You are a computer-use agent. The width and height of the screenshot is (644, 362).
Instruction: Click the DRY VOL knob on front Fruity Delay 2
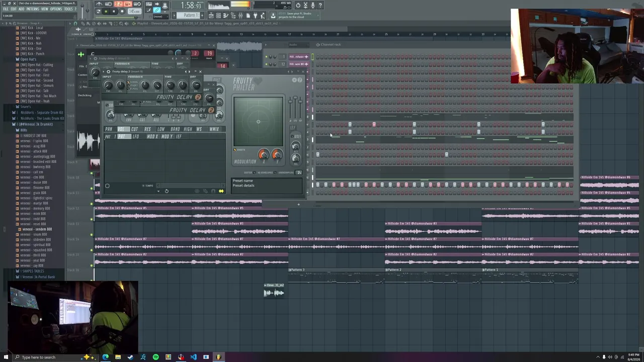coord(196,85)
